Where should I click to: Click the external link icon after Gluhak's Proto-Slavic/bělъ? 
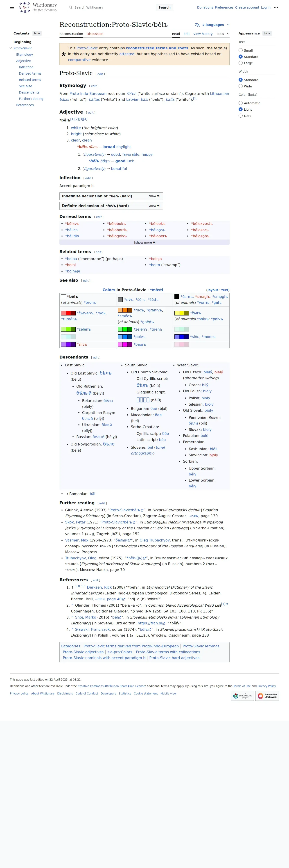click(142, 510)
